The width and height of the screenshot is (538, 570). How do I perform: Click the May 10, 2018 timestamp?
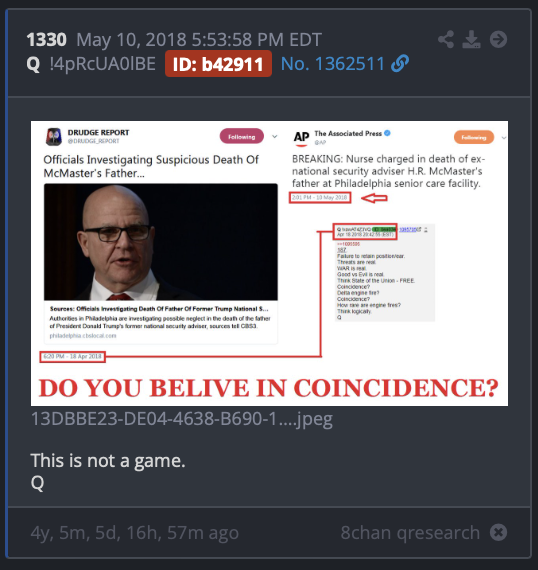pos(199,39)
